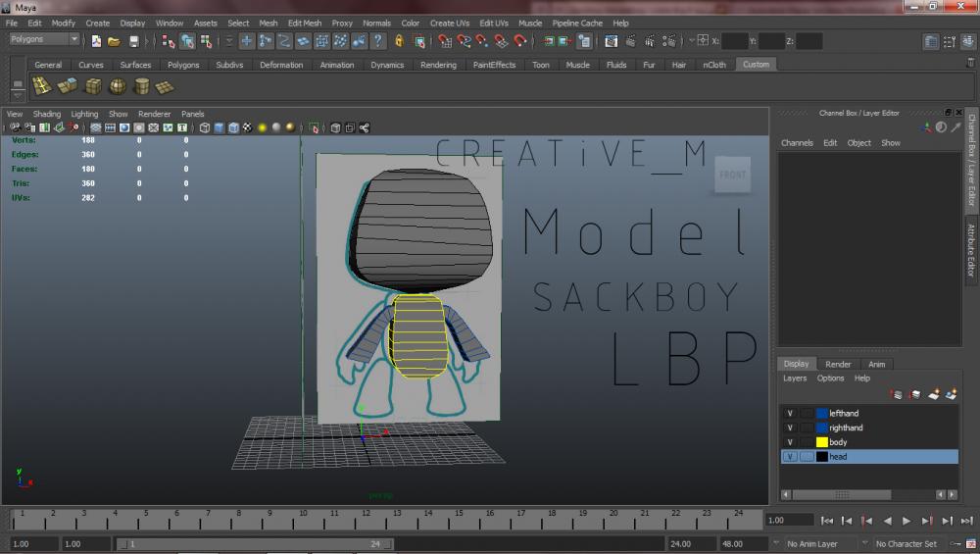Open the Polygons menu set dropdown
The width and height of the screenshot is (980, 554).
[x=44, y=39]
